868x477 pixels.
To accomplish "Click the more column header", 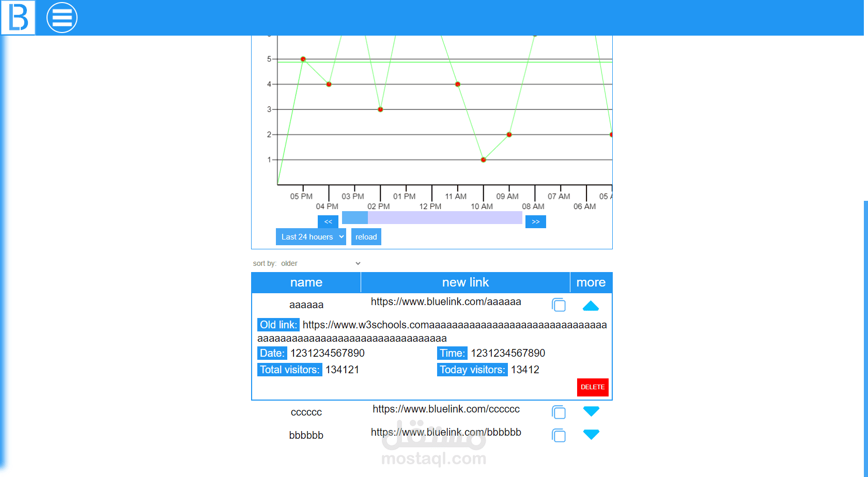I will pyautogui.click(x=591, y=282).
